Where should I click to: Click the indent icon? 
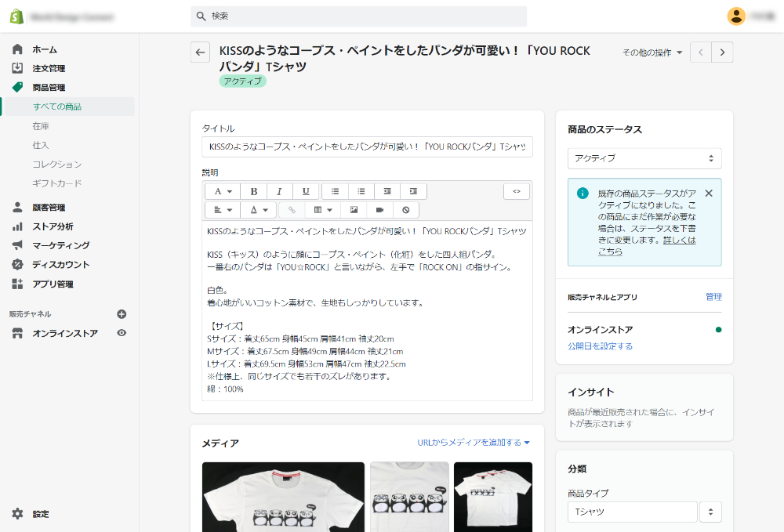(413, 191)
